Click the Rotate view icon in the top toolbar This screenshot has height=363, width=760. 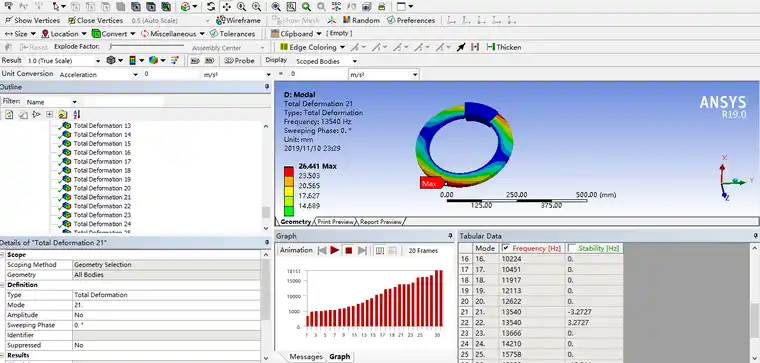click(x=211, y=7)
